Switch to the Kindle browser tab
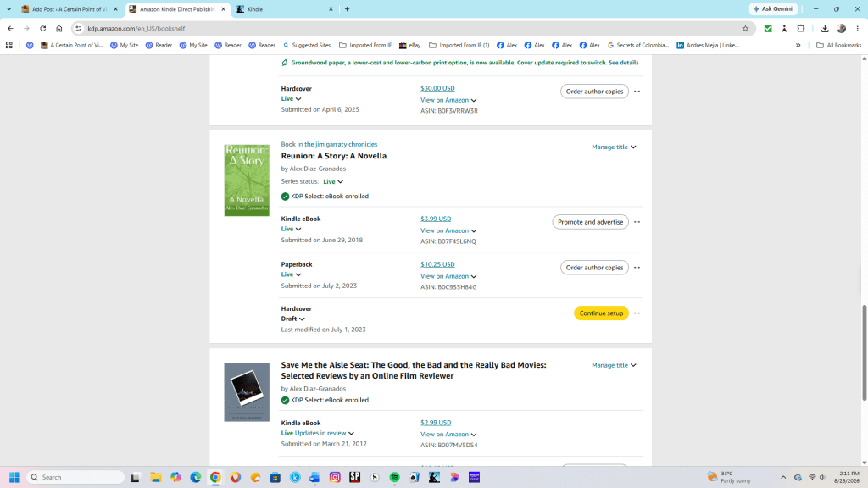The image size is (868, 488). pos(283,8)
